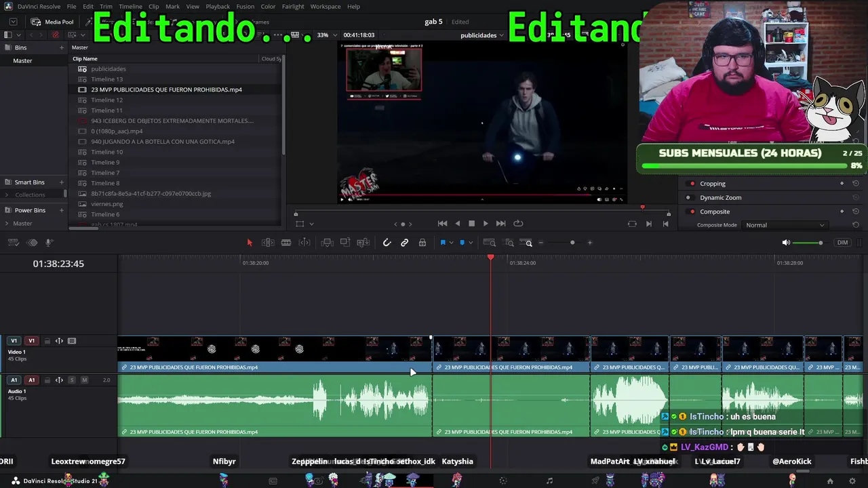Solo the Audio 1 track
868x488 pixels.
click(72, 380)
